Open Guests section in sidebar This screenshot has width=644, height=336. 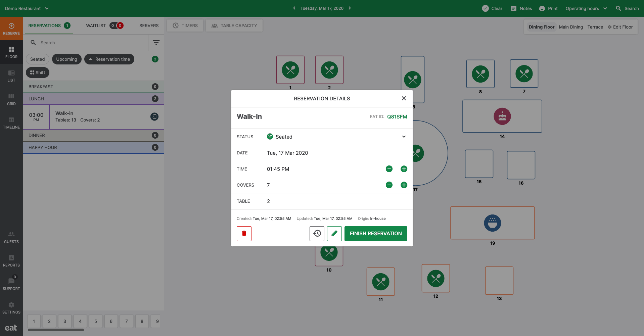11,237
